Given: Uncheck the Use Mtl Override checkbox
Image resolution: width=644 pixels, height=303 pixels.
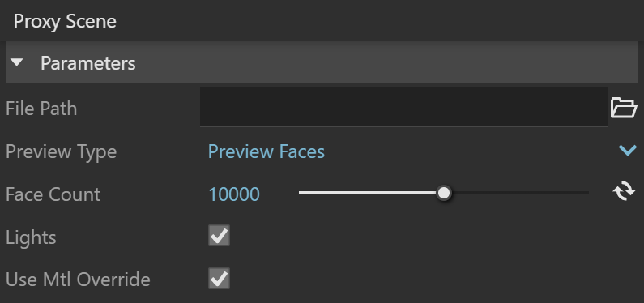Looking at the screenshot, I should click(219, 279).
